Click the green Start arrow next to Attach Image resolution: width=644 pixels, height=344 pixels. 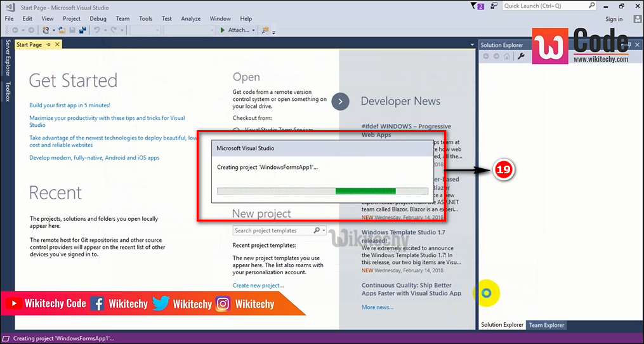(x=222, y=30)
